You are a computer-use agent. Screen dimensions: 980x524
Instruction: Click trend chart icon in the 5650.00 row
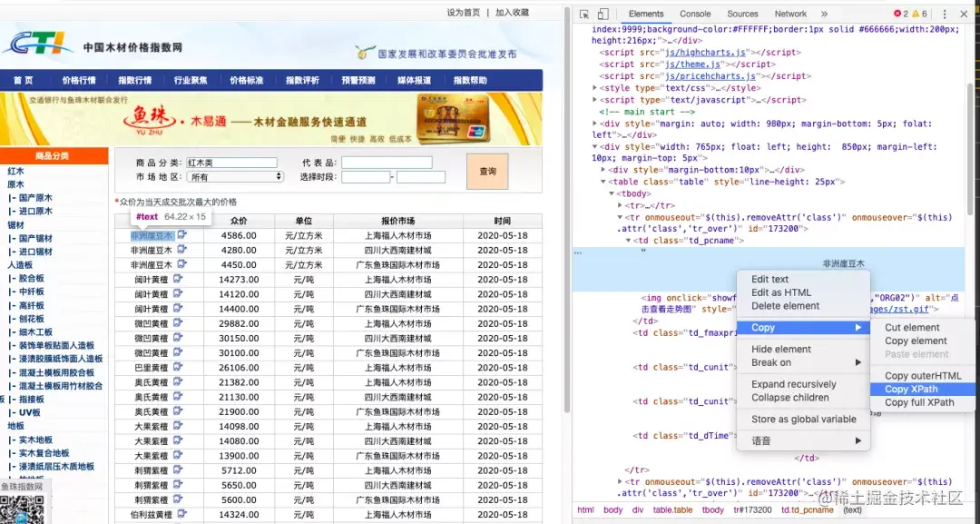(178, 485)
